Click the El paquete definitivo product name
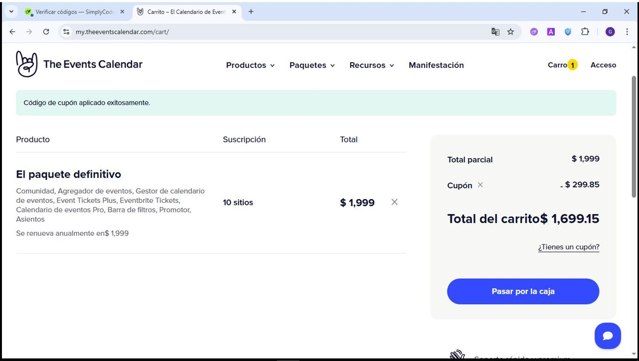 68,174
